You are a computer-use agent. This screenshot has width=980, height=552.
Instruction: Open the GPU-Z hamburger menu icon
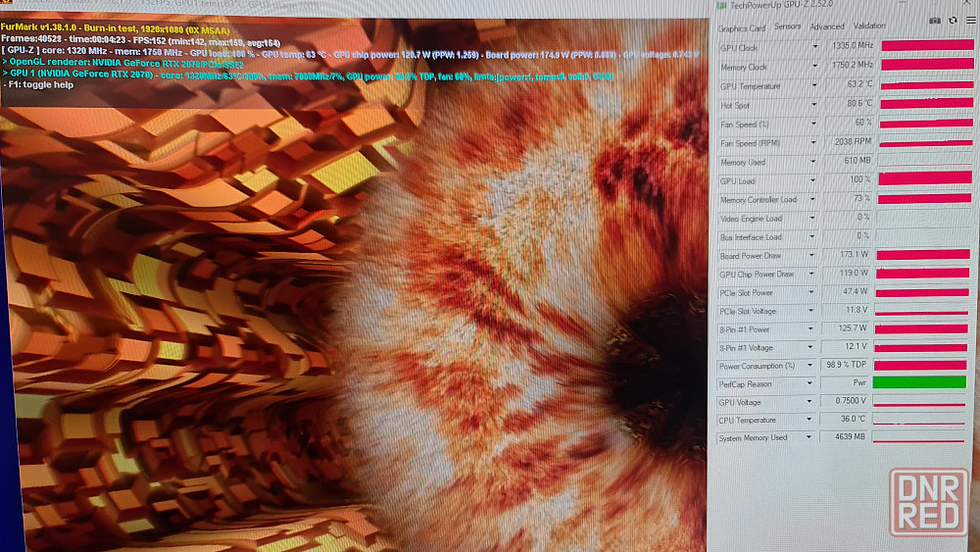[968, 20]
